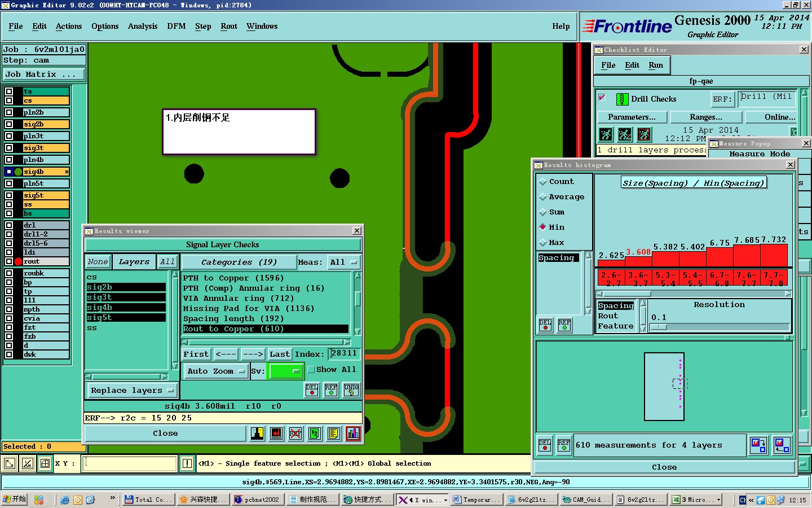
Task: Click the black-yellow snapshot icon beside Close
Action: coord(257,433)
